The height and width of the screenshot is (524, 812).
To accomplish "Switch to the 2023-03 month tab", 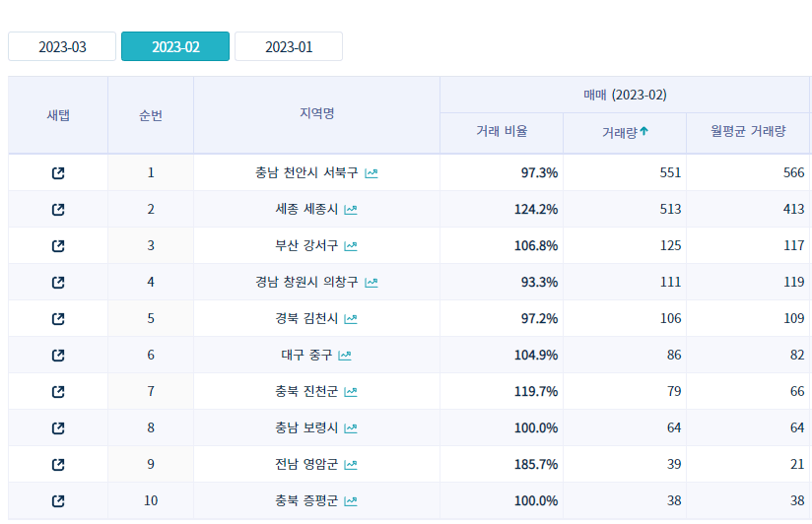I will [62, 46].
